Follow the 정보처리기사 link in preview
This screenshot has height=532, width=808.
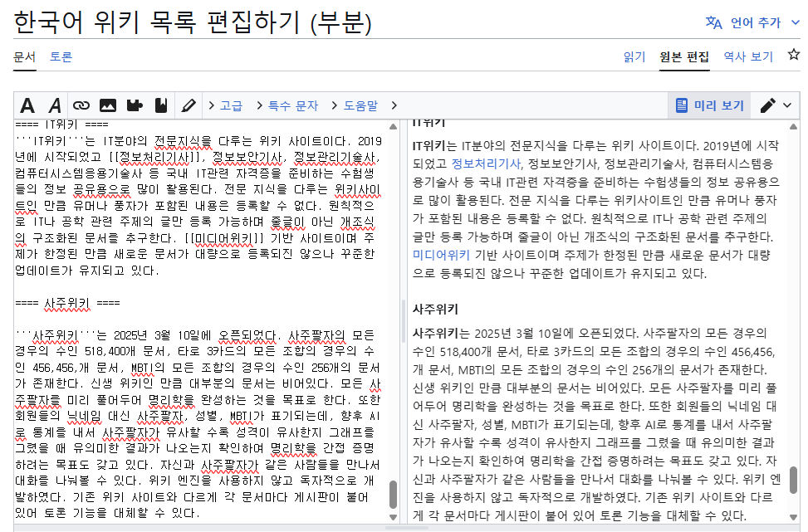pos(486,164)
